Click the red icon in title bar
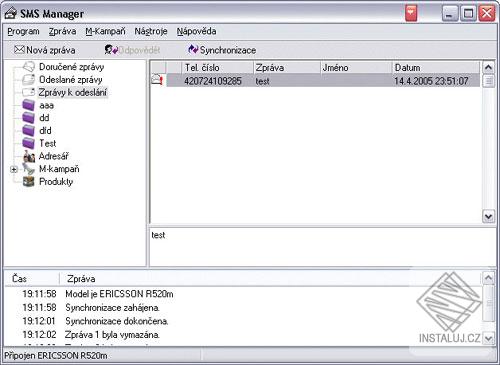 click(411, 13)
